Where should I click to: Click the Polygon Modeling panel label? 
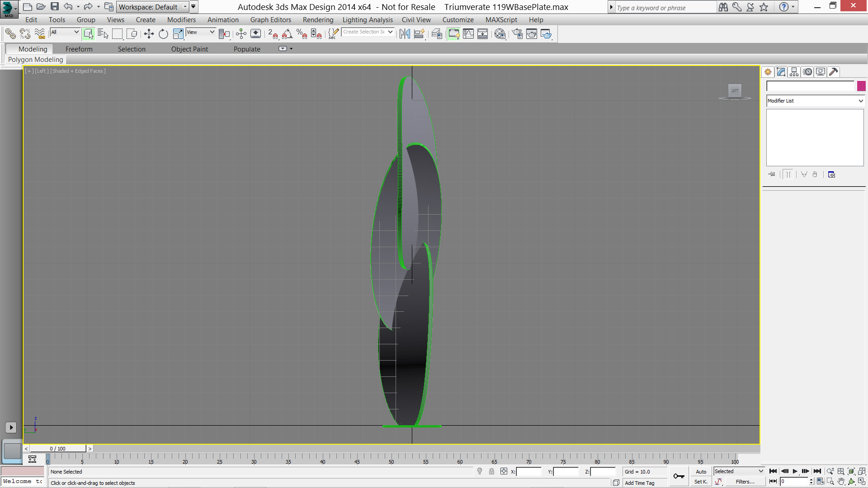(36, 60)
